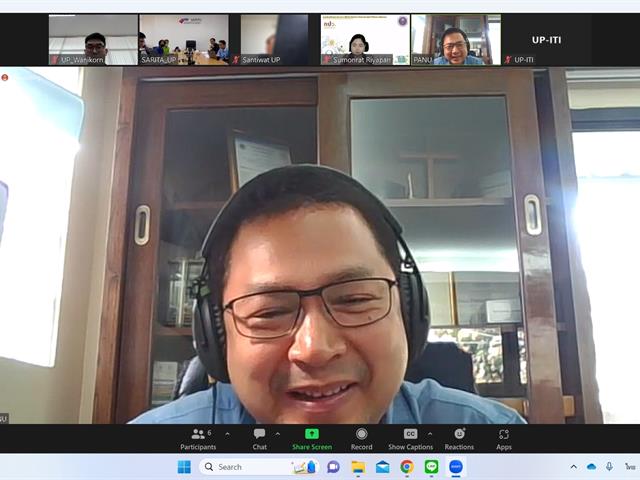Image resolution: width=640 pixels, height=480 pixels.
Task: Click the microphone tray icon
Action: pyautogui.click(x=609, y=467)
